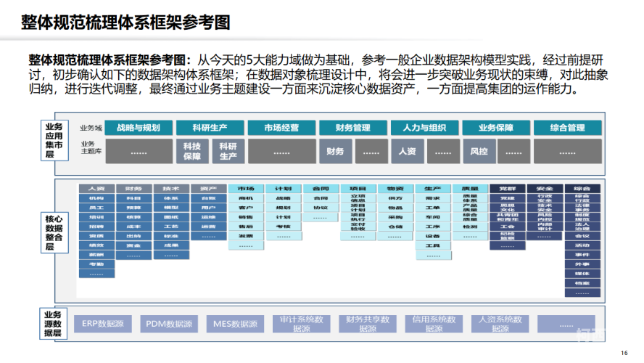Click the 会议 cell in the 综合 column

coord(582,236)
